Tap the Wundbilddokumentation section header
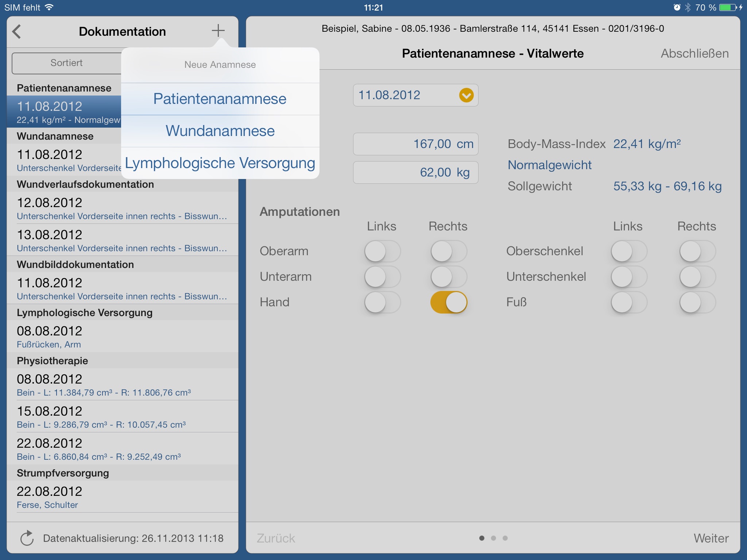Screen dimensions: 747x560 pos(123,264)
